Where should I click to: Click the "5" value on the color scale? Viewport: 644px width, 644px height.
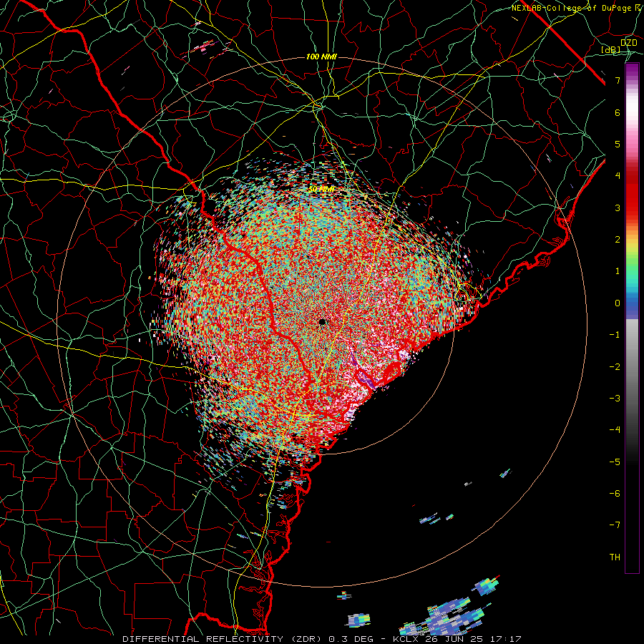(x=618, y=144)
